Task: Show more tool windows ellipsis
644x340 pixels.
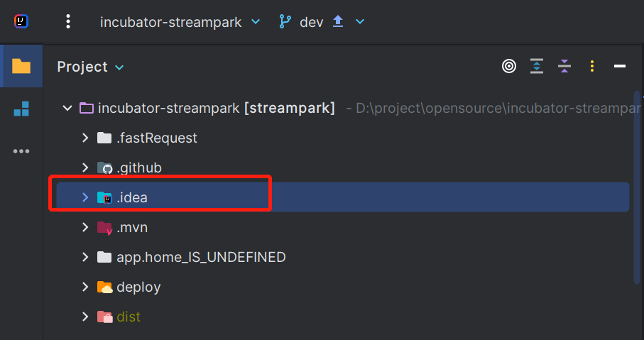Action: pos(21,151)
